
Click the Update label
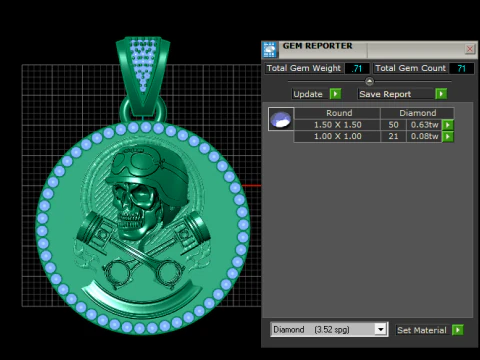pos(308,94)
